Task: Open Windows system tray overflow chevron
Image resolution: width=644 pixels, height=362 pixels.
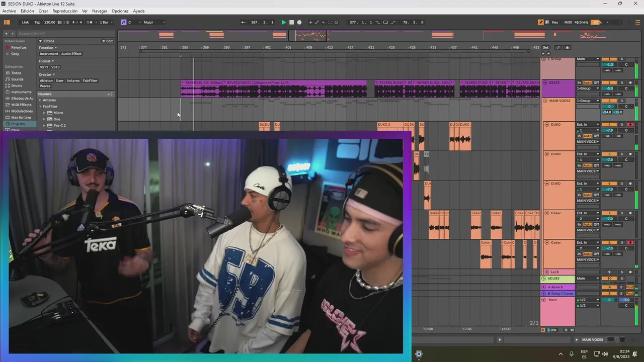Action: coord(561,354)
